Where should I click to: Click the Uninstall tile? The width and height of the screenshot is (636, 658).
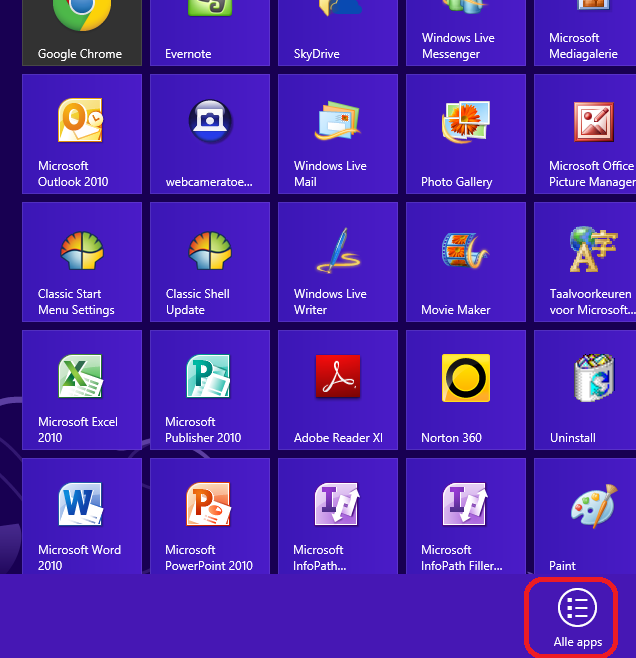click(x=585, y=390)
